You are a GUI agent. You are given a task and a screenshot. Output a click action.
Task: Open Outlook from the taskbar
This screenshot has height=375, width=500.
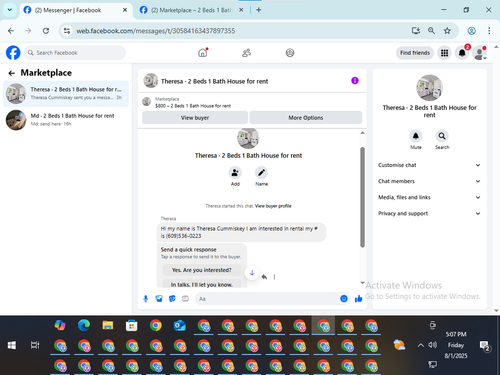point(180,325)
